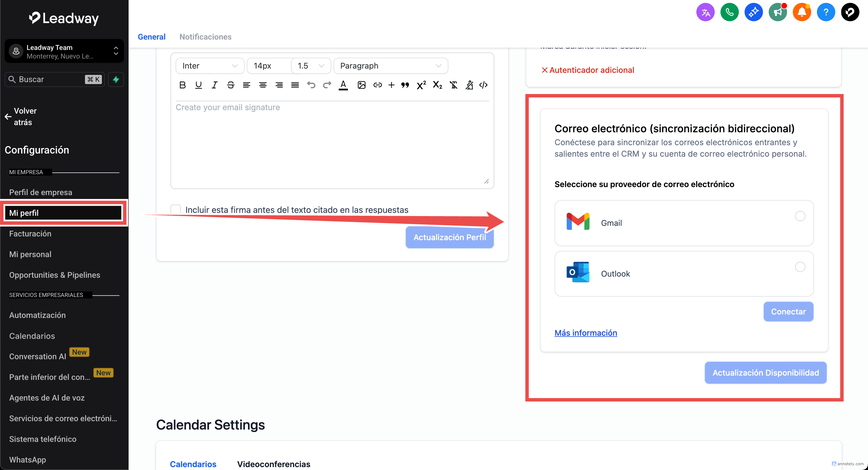Enable include signature before quoted text
The image size is (868, 470).
click(176, 209)
